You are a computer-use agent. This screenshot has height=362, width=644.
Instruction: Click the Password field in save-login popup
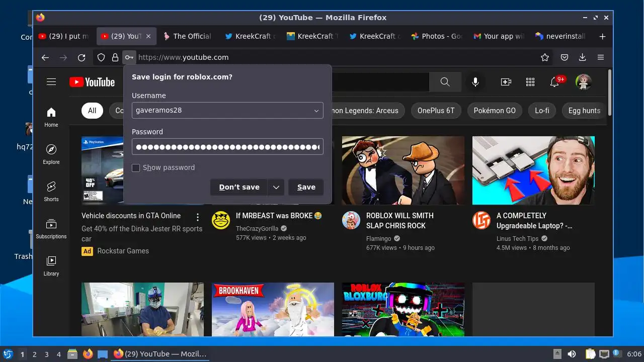click(x=227, y=147)
